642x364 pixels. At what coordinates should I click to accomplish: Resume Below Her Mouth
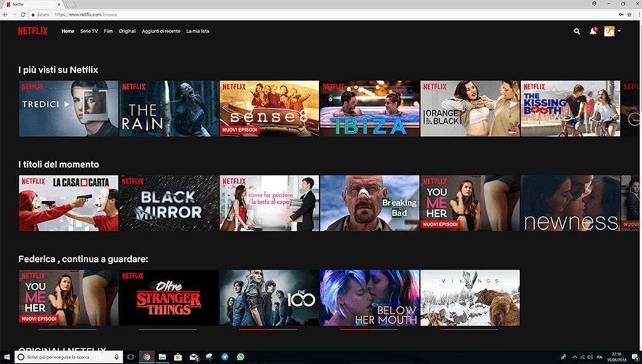click(x=370, y=297)
